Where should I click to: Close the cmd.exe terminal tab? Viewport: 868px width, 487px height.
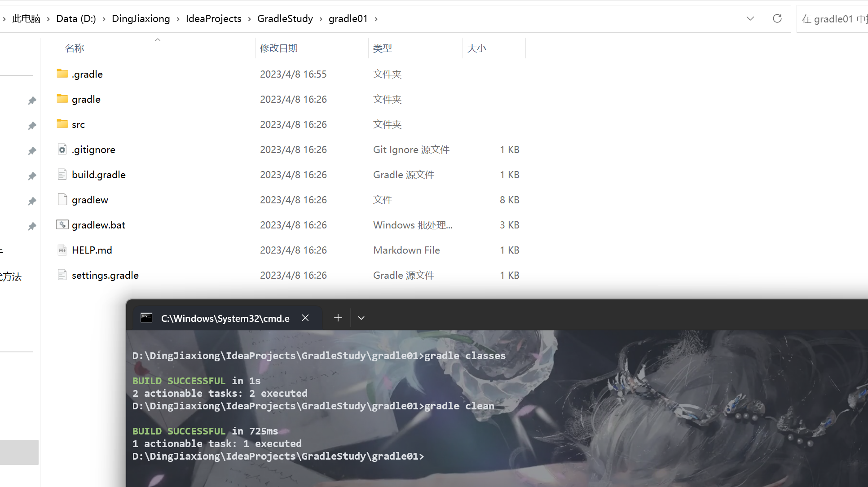tap(305, 318)
